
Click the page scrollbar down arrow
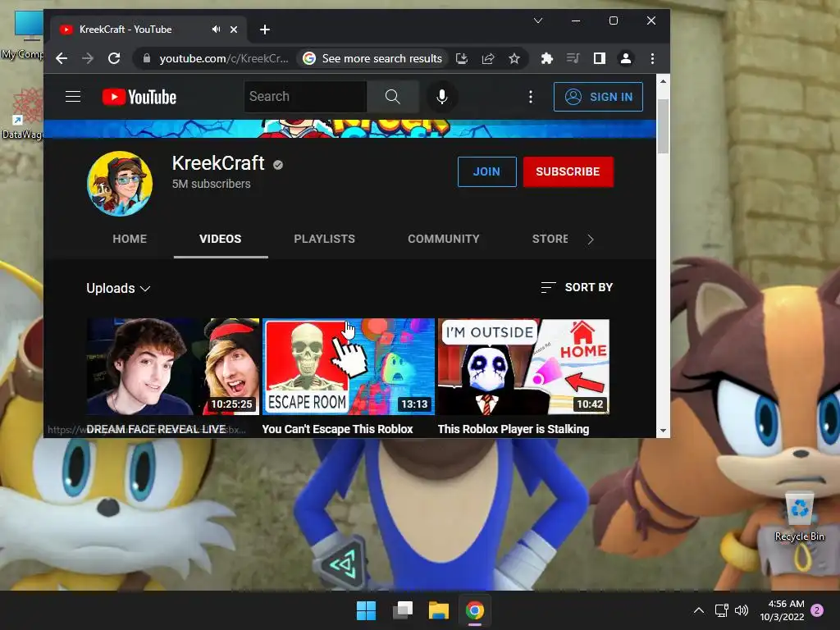click(x=663, y=431)
